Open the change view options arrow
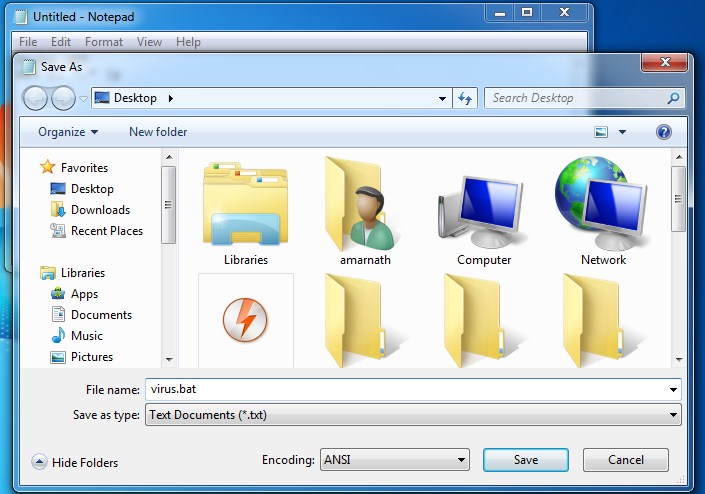The width and height of the screenshot is (705, 494). point(623,132)
